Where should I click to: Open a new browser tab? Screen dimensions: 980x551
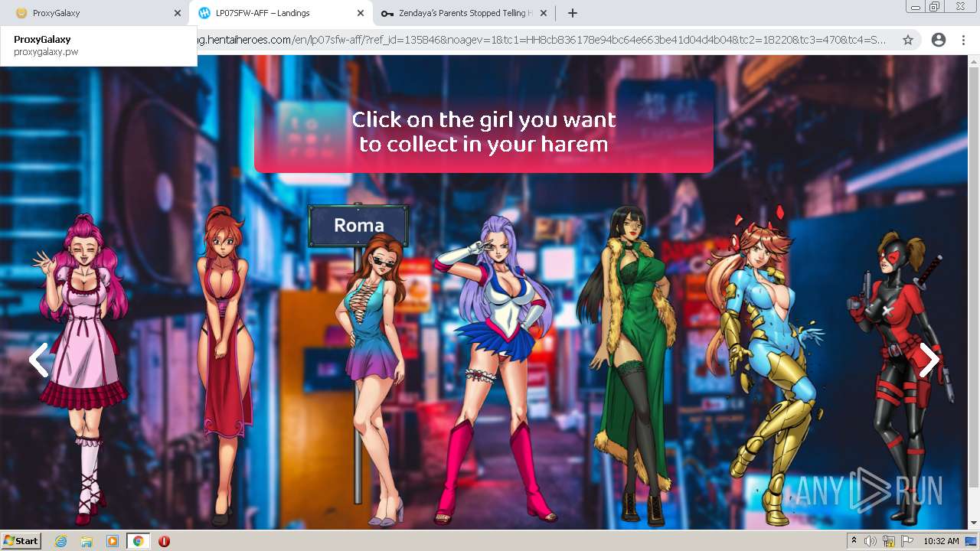click(x=573, y=13)
